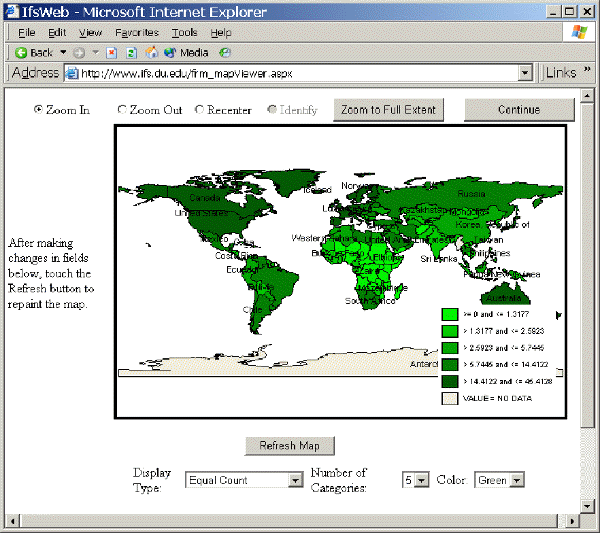Click the darkest green legend swatch
This screenshot has height=533, width=600.
tap(450, 381)
